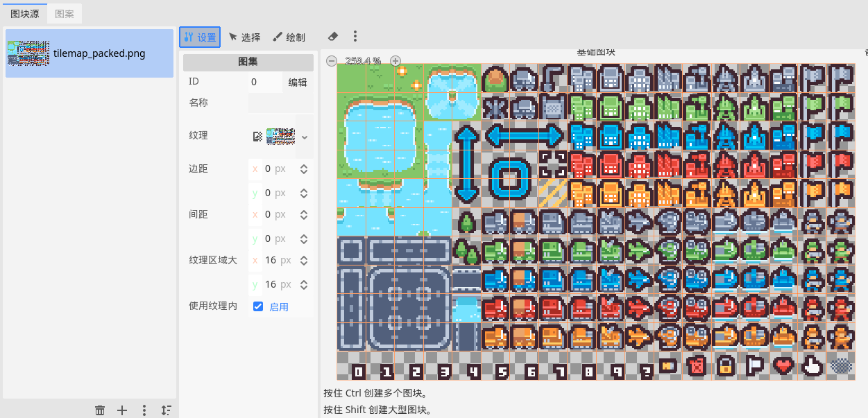Screen dimensions: 868x418
Task: Select the corner brackets selection tile
Action: pyautogui.click(x=553, y=164)
